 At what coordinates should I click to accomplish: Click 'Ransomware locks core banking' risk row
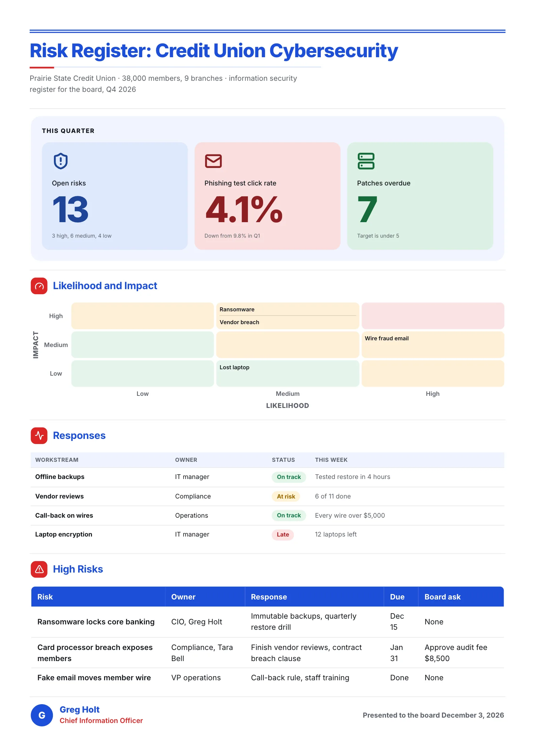click(96, 622)
